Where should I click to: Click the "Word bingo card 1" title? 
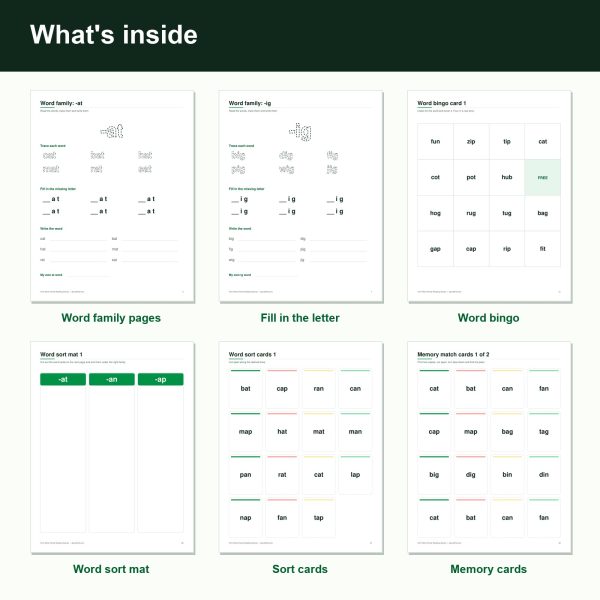pyautogui.click(x=442, y=103)
